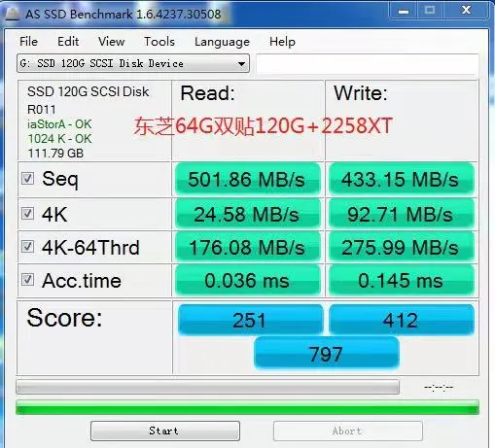Click the Read: column header
Viewport: 495px width, 448px height.
pyautogui.click(x=208, y=93)
